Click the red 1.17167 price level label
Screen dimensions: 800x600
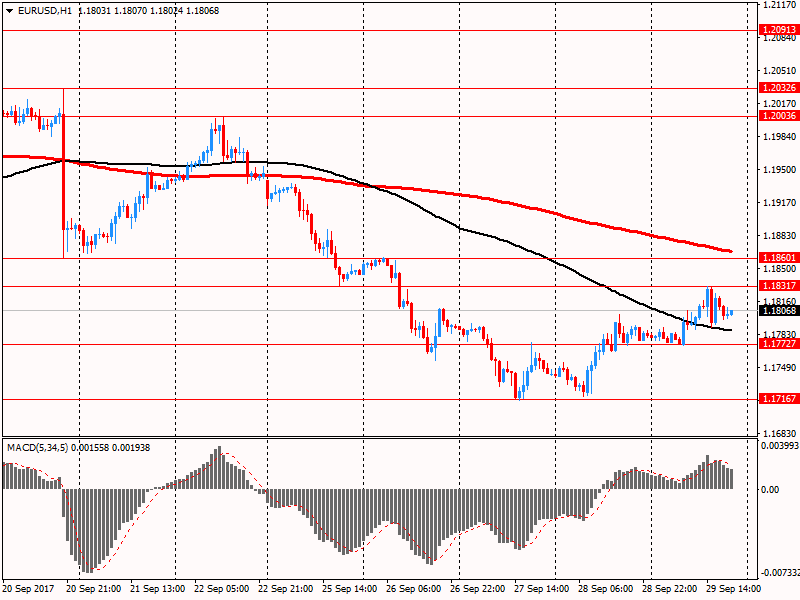[779, 398]
